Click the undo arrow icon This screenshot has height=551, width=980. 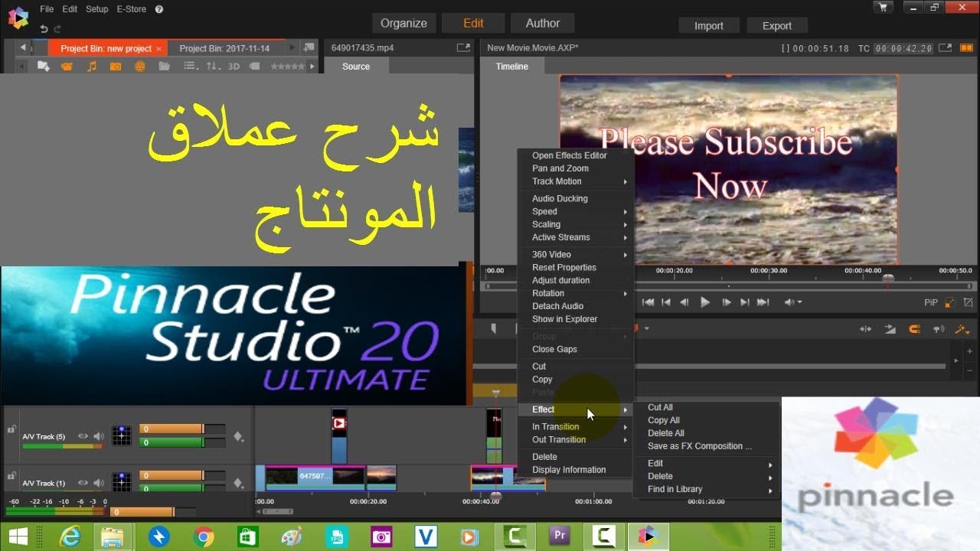44,29
